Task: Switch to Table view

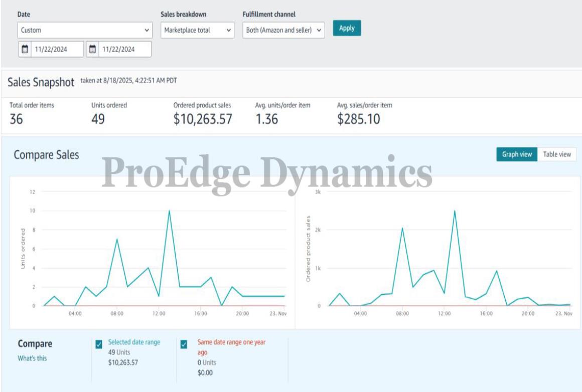Action: 556,154
